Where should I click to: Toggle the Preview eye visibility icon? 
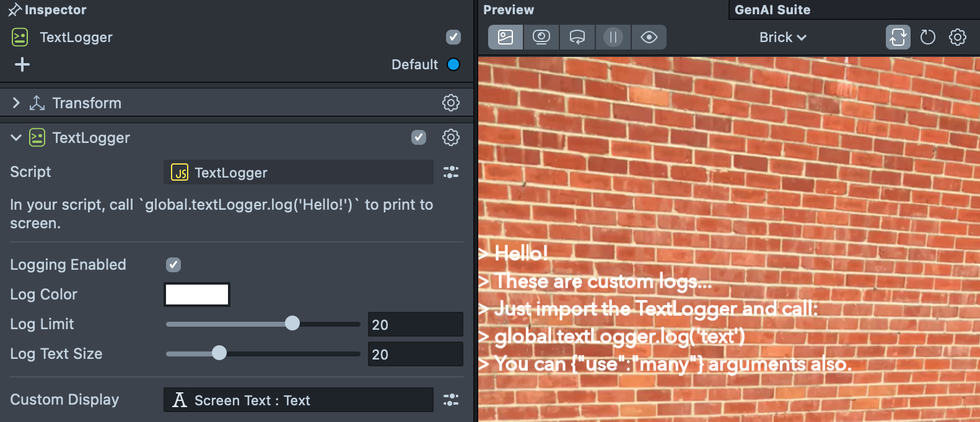tap(649, 37)
